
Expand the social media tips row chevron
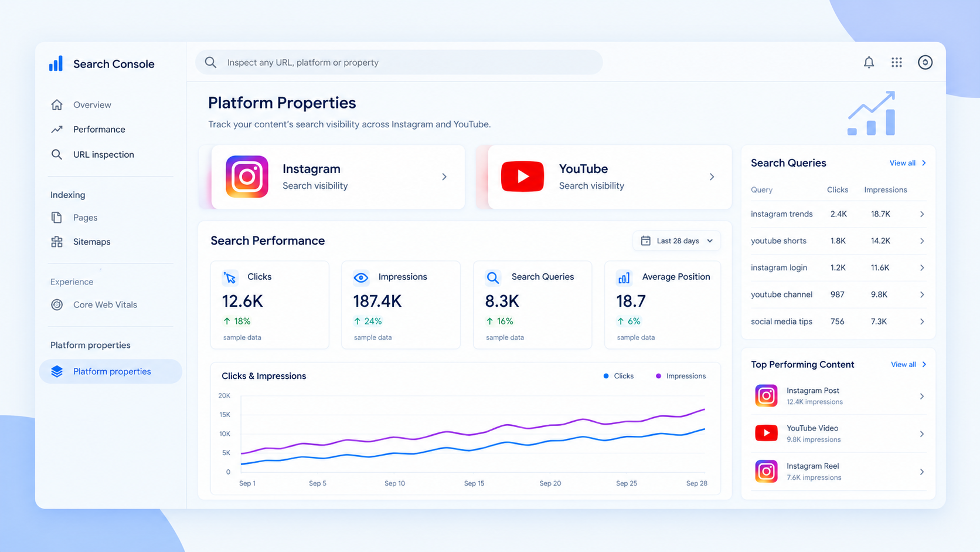click(922, 321)
